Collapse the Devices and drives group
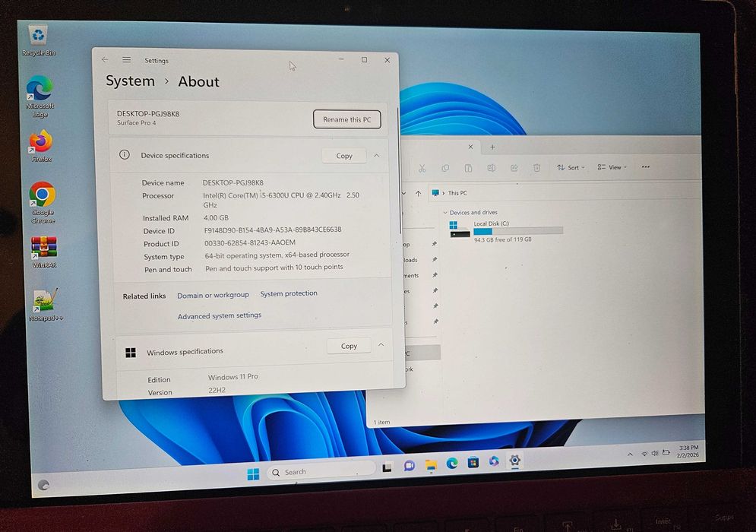 click(x=445, y=212)
